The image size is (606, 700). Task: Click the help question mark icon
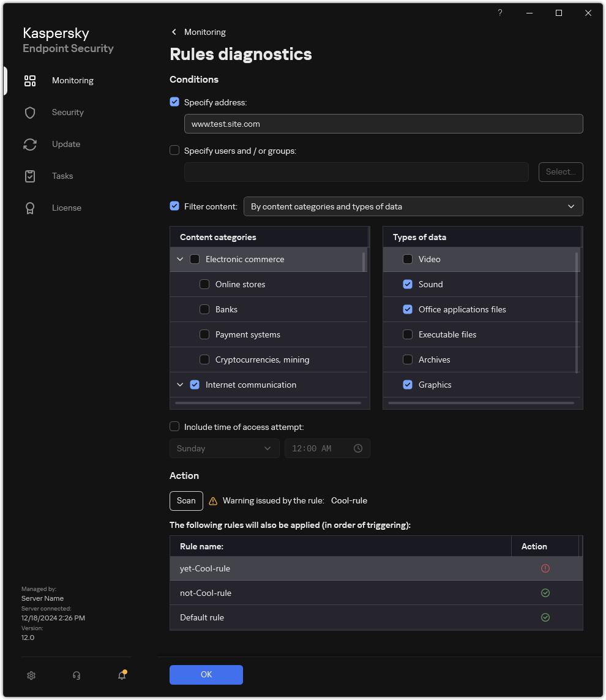pyautogui.click(x=500, y=13)
